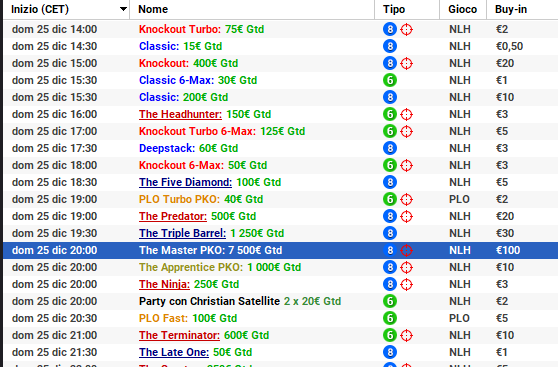This screenshot has height=367, width=558.
Task: Click the 6-max badge on PLO Turbo PKO row
Action: pos(390,199)
